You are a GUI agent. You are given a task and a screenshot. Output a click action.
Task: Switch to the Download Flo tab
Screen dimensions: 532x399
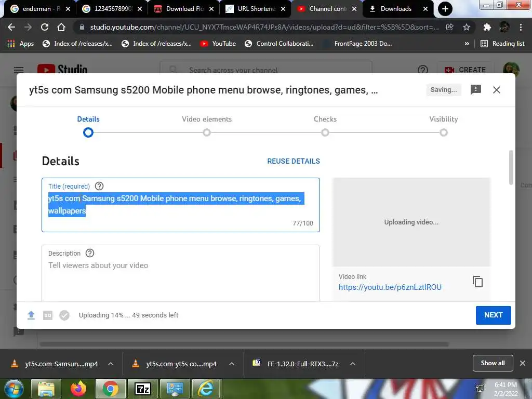tap(184, 9)
